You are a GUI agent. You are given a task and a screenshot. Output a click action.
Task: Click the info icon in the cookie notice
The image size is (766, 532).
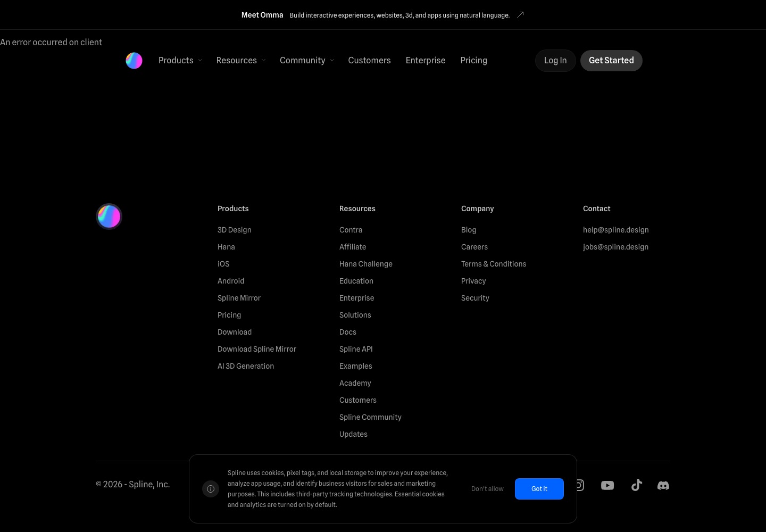tap(211, 489)
